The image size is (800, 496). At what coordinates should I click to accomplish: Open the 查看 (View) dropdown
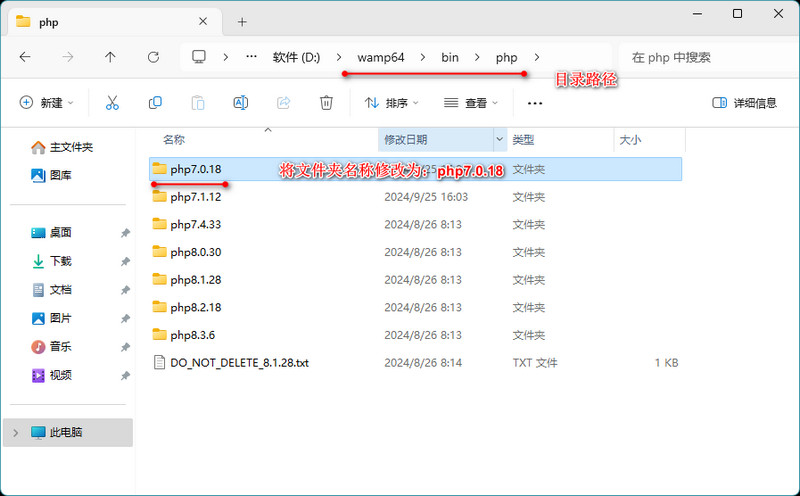471,103
